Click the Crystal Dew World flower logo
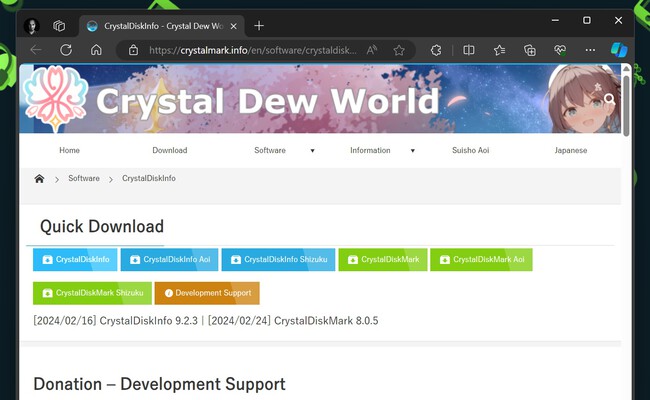This screenshot has width=650, height=400. (55, 98)
